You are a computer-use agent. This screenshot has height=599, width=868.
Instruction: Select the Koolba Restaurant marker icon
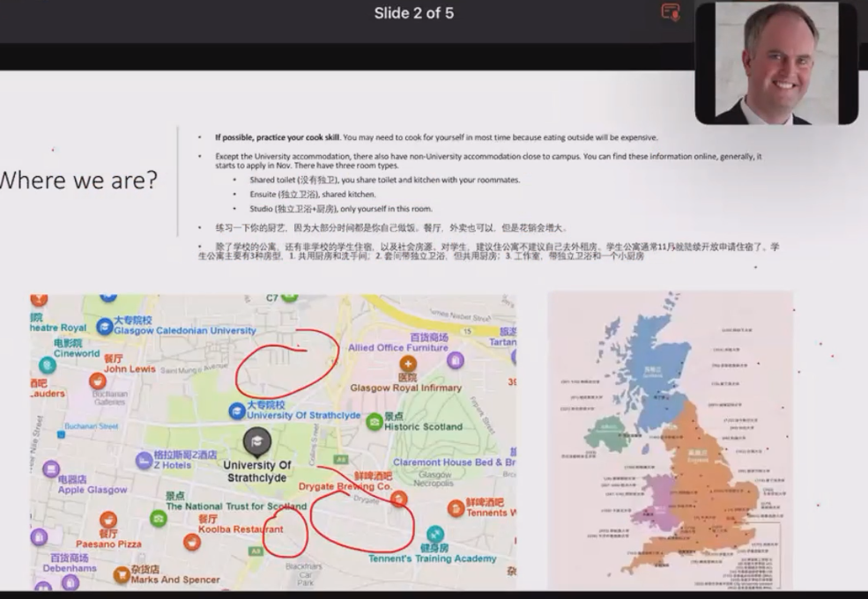pyautogui.click(x=192, y=542)
